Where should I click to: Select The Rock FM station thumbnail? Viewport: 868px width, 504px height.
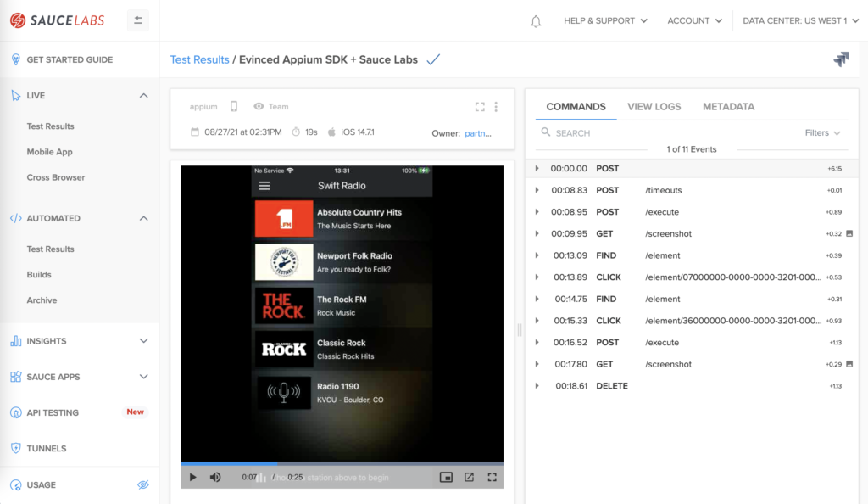point(284,305)
